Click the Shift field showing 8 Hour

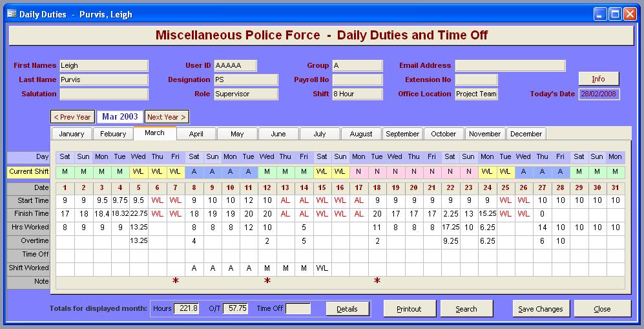[x=357, y=94]
